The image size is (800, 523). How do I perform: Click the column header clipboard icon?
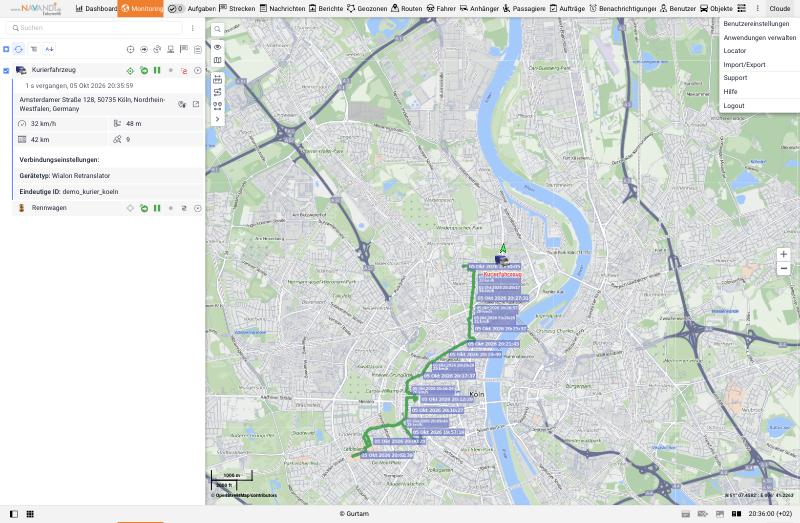coord(197,49)
